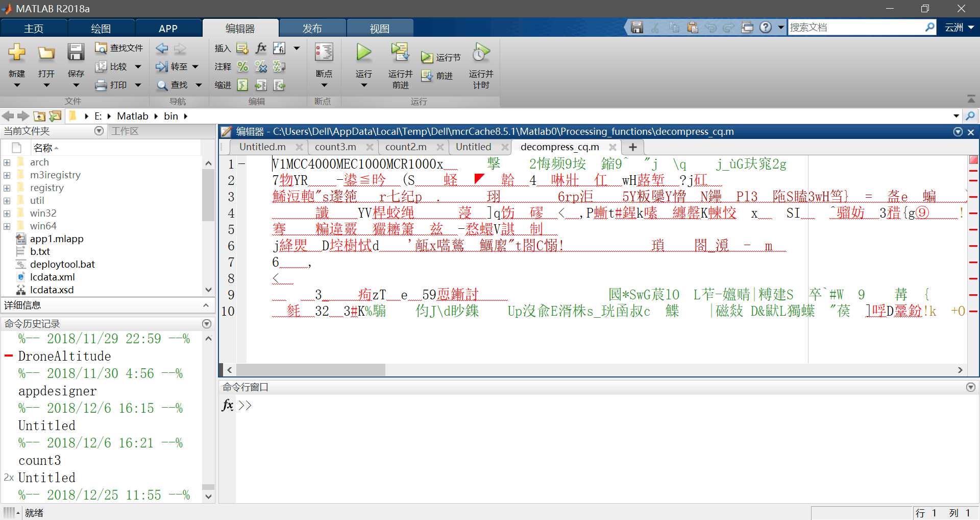Run the script with the green 运行 icon
Screen dimensions: 980x520
click(364, 52)
